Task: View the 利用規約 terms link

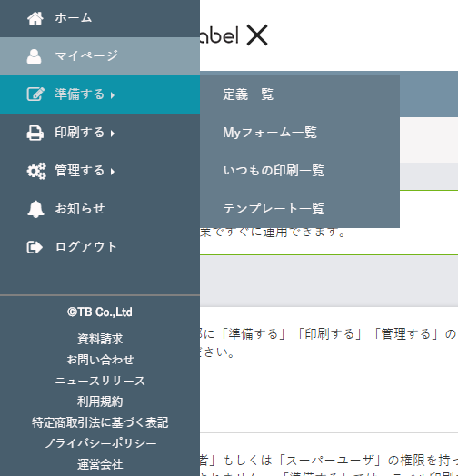Action: tap(100, 402)
